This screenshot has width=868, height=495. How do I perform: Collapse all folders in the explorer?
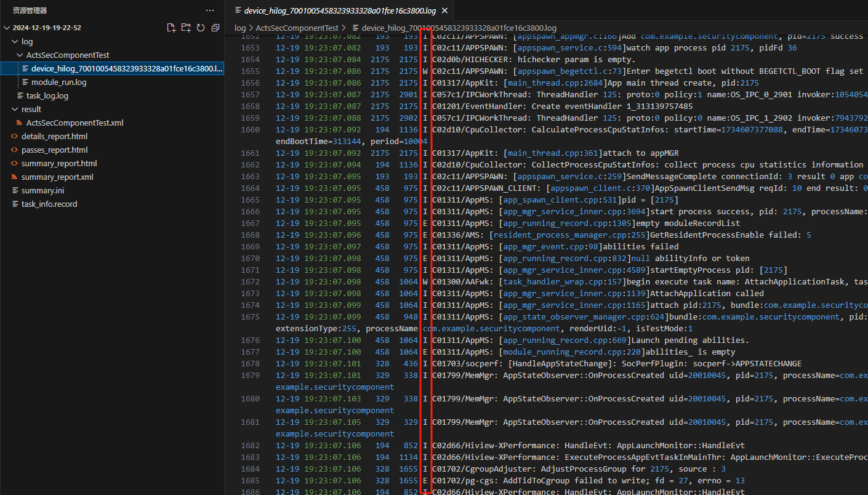point(215,28)
